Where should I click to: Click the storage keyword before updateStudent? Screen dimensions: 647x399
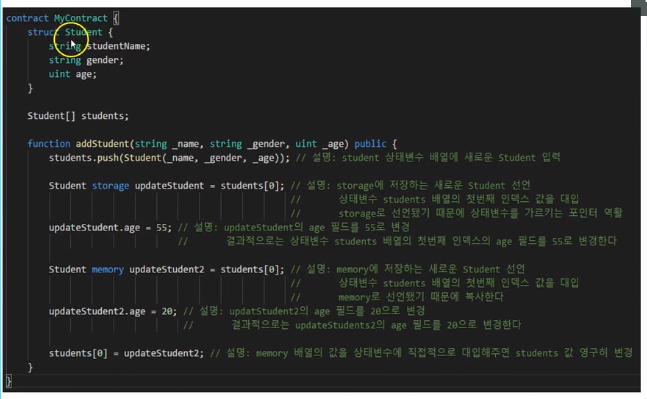pyautogui.click(x=110, y=186)
